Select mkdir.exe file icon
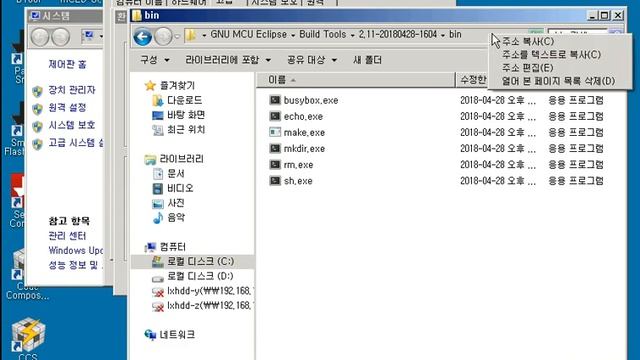This screenshot has height=360, width=640. [275, 149]
